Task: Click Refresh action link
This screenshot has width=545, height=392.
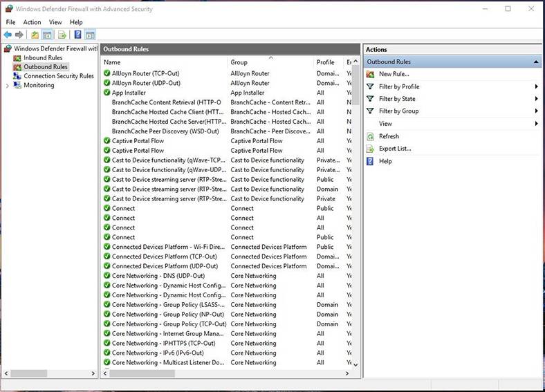Action: pyautogui.click(x=389, y=136)
